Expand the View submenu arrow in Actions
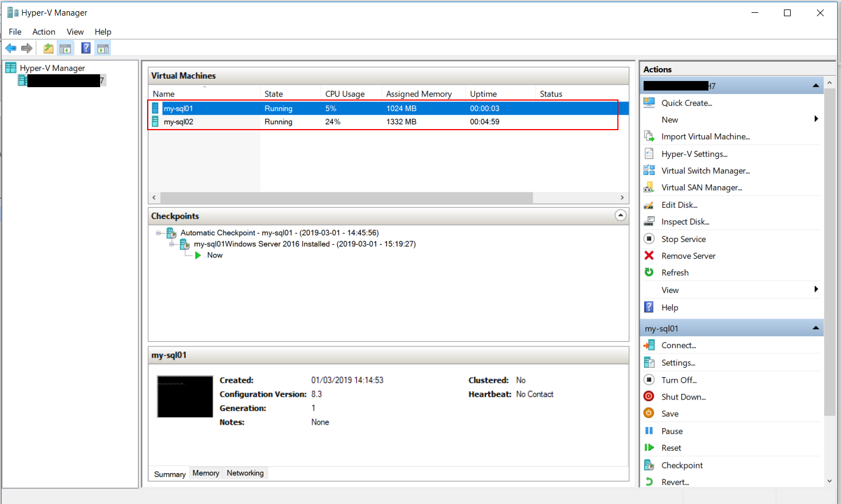This screenshot has height=504, width=841. click(x=816, y=289)
